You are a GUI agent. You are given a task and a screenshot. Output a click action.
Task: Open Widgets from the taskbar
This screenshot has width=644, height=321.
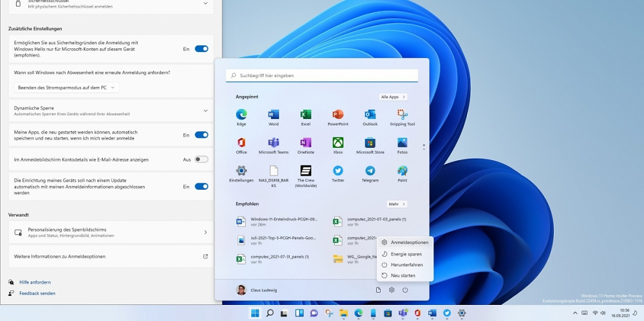(x=299, y=313)
